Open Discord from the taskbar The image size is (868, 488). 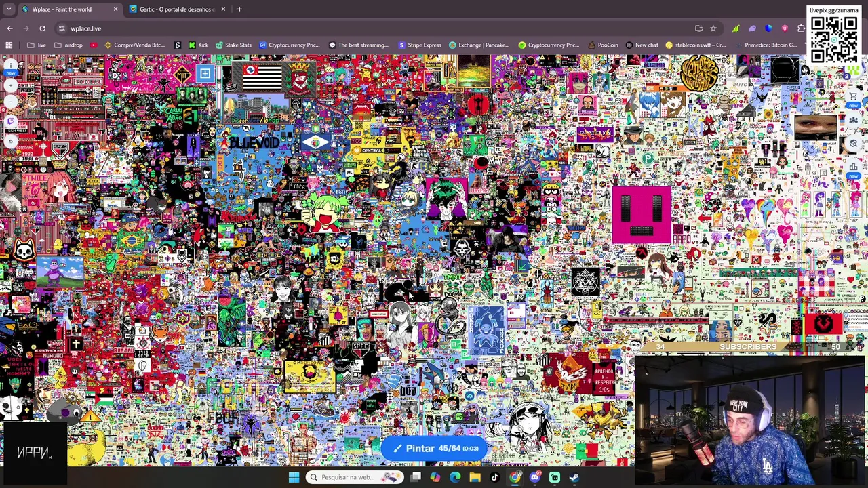pyautogui.click(x=534, y=477)
